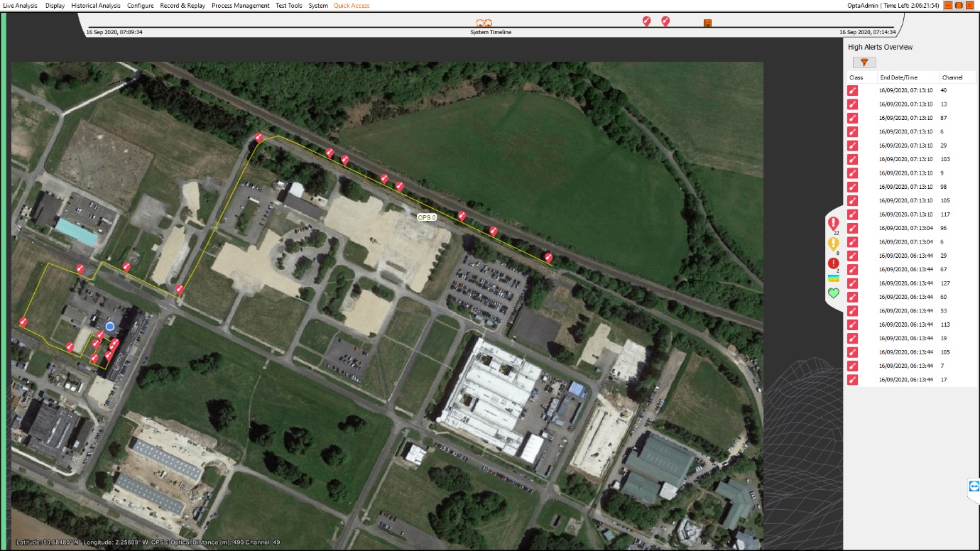Click the waterfall thumbnail icon below the alert badges

click(834, 277)
